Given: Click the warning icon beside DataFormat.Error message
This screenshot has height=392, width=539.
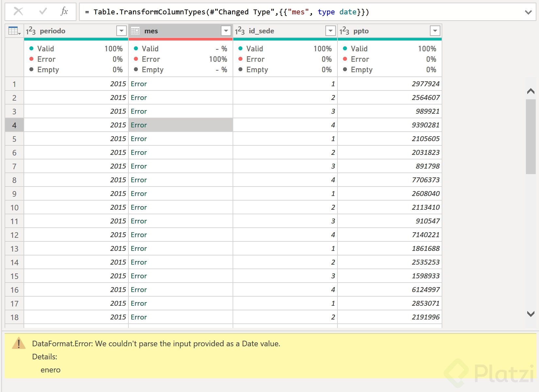Looking at the screenshot, I should pos(19,344).
